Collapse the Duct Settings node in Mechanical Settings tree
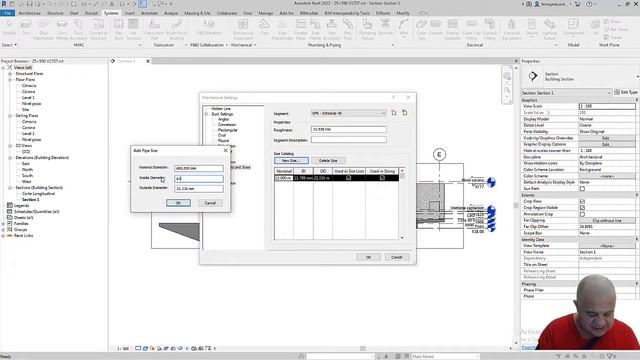 coord(207,114)
